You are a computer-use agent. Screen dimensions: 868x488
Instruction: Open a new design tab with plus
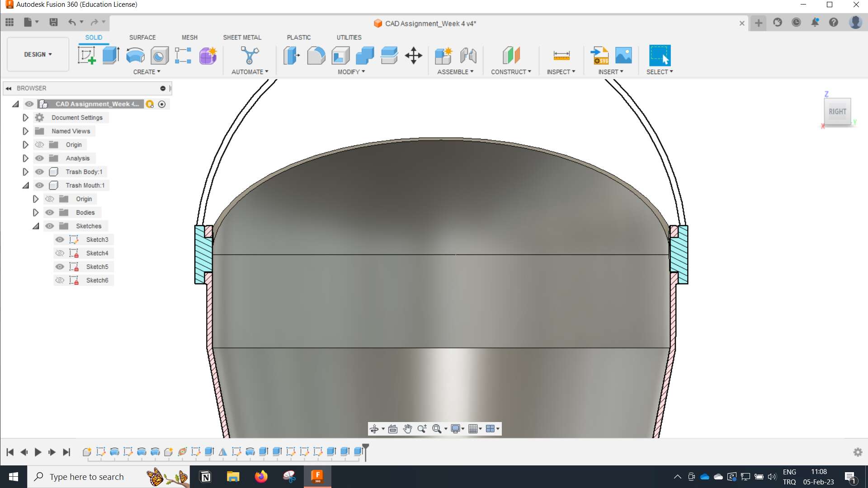tap(759, 23)
